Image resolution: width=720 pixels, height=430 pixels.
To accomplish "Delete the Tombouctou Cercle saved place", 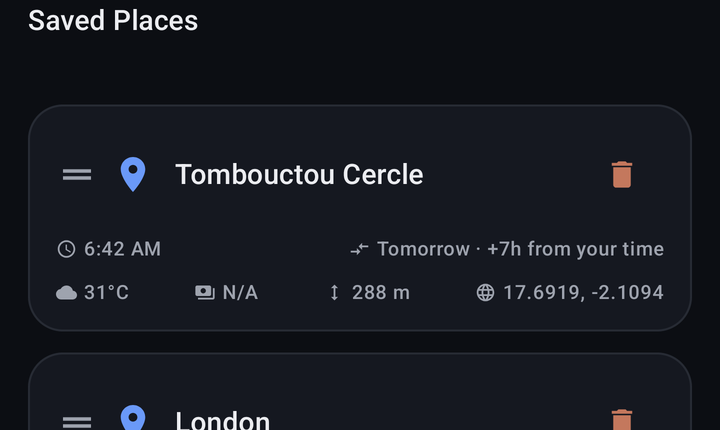I will (622, 175).
